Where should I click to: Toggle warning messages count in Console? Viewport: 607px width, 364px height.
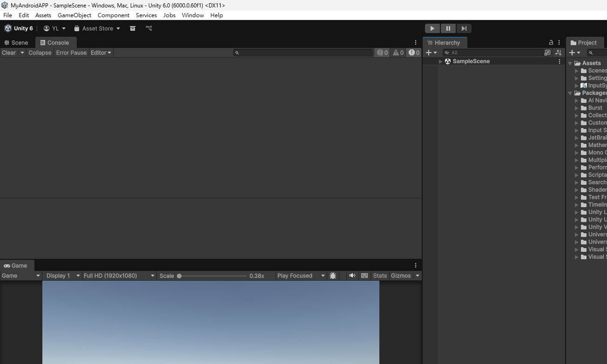tap(398, 53)
